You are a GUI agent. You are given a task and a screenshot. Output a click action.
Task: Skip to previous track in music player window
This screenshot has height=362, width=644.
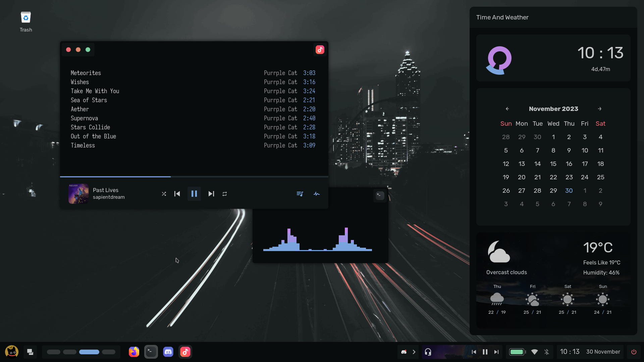pyautogui.click(x=177, y=194)
